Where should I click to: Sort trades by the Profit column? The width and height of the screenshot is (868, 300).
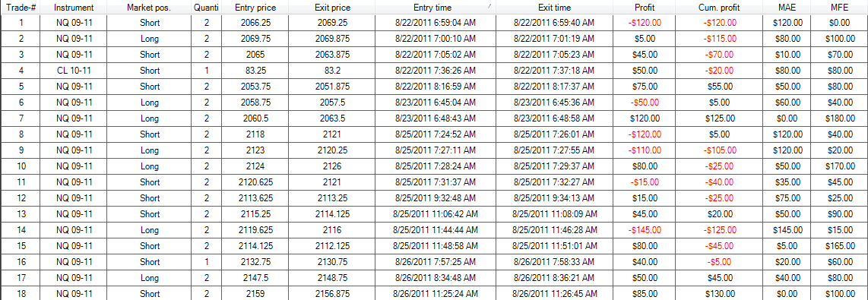(x=645, y=8)
